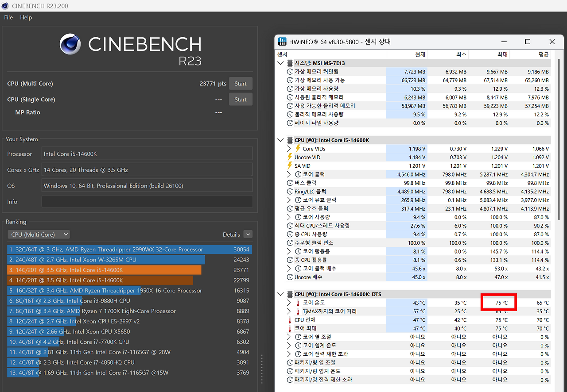Expand the 코어 열 조절 row

point(289,337)
